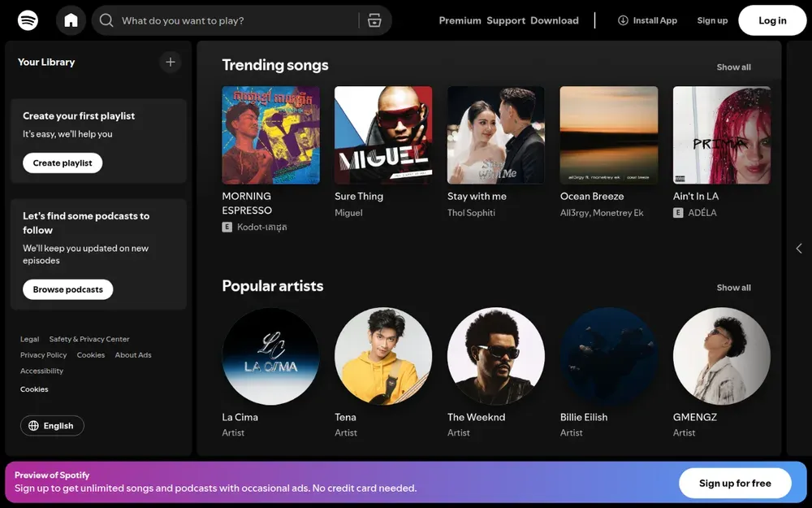Image resolution: width=812 pixels, height=508 pixels.
Task: Open Sure Thing Miguel album cover
Action: tap(383, 135)
